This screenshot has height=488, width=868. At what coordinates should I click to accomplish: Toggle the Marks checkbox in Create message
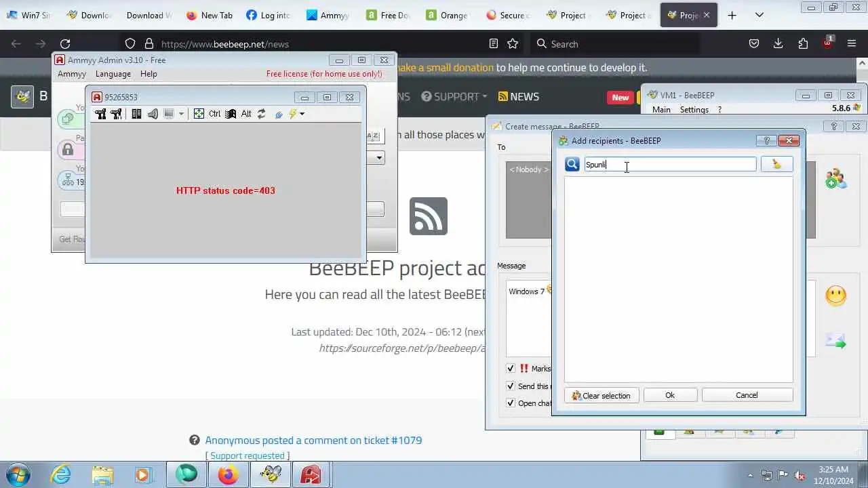coord(511,369)
